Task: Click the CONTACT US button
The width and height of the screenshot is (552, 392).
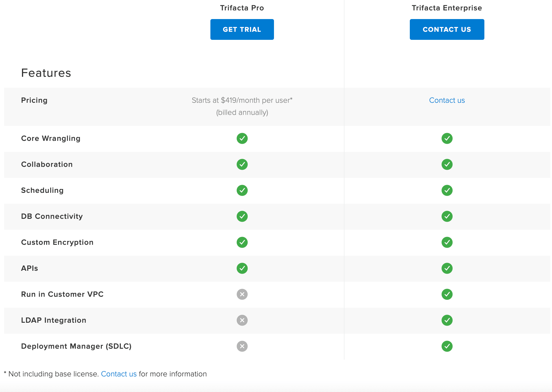Action: 447,29
